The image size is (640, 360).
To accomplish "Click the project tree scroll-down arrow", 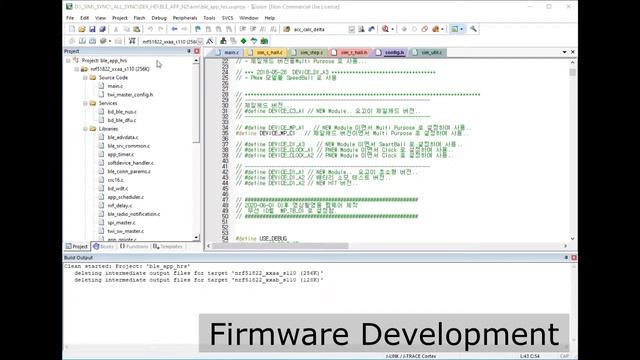I will click(x=196, y=237).
